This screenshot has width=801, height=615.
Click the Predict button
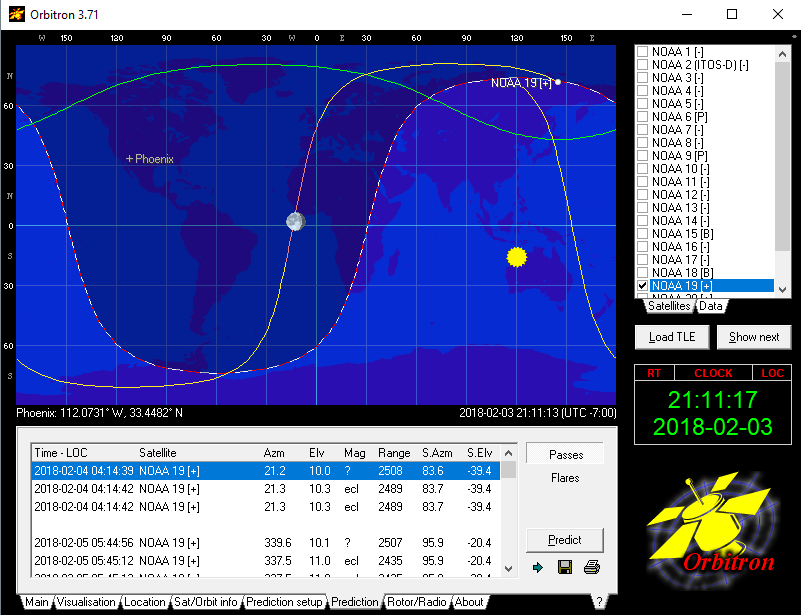[x=564, y=540]
